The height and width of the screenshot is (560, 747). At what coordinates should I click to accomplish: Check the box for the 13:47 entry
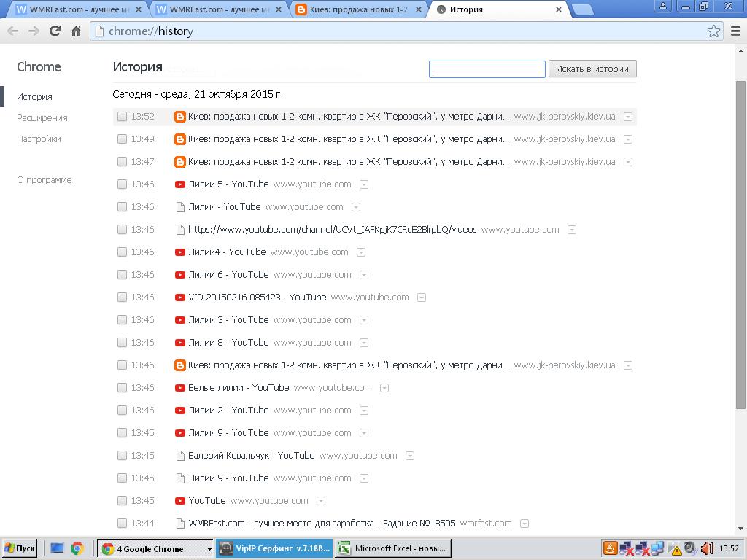pyautogui.click(x=122, y=162)
